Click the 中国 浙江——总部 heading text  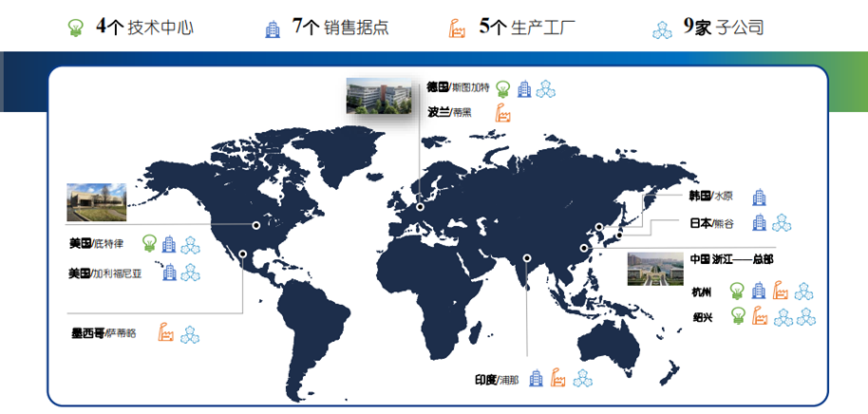[x=731, y=258]
